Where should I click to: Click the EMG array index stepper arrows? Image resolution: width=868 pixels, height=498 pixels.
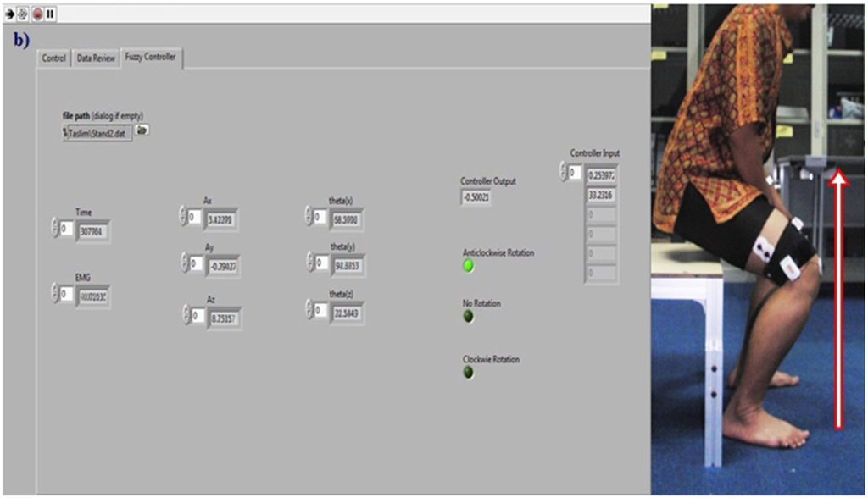(56, 294)
